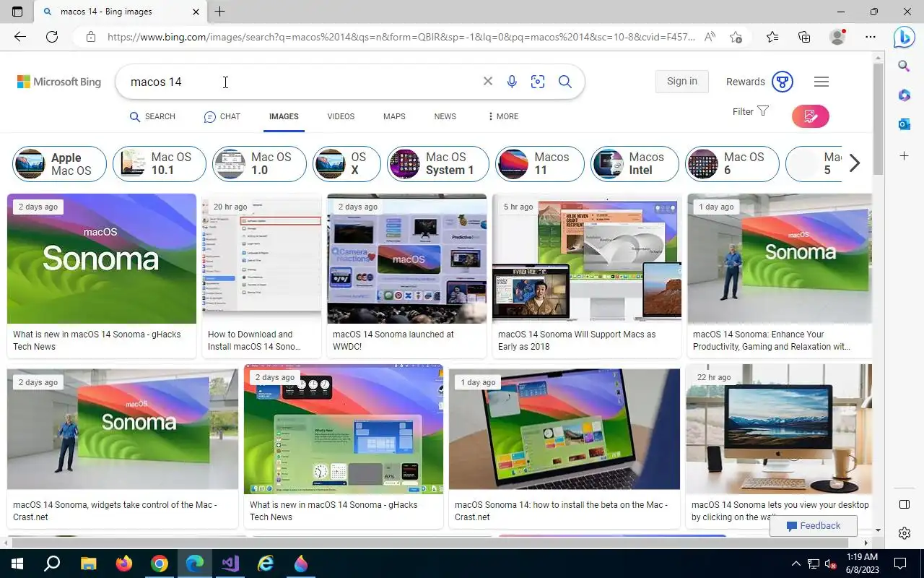Image resolution: width=924 pixels, height=578 pixels.
Task: Open the image Filter options
Action: [751, 111]
